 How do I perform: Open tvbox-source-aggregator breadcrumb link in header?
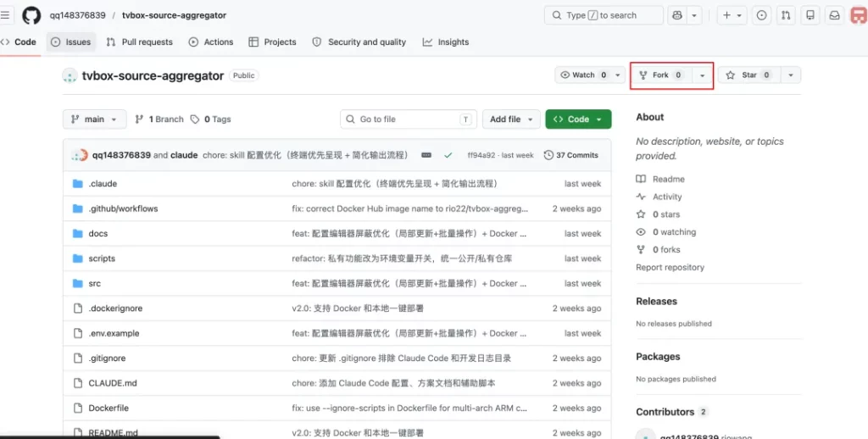pos(175,15)
